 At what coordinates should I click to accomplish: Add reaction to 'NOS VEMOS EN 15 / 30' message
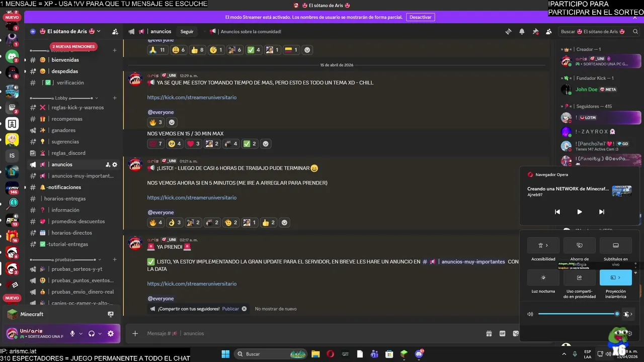point(266,144)
